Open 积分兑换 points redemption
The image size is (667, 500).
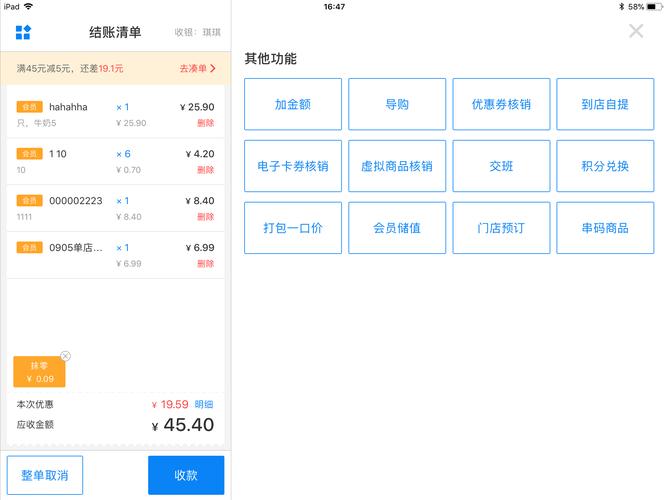(x=605, y=166)
